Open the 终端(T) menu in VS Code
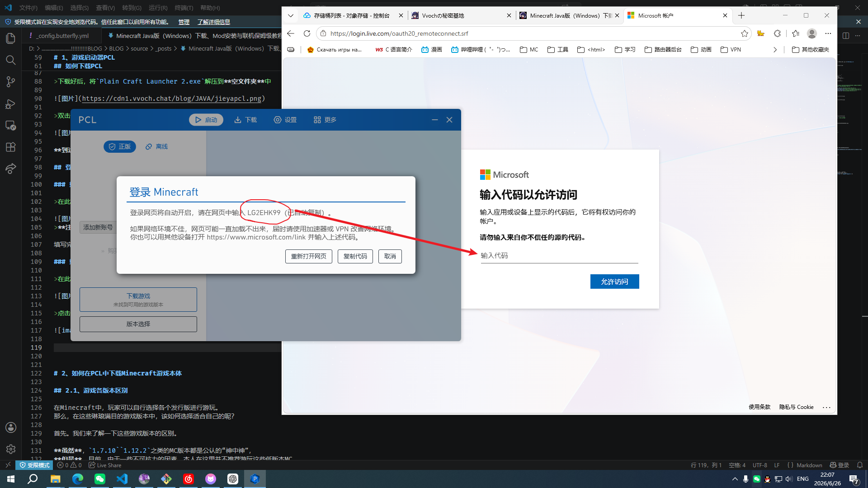This screenshot has height=488, width=868. [184, 8]
